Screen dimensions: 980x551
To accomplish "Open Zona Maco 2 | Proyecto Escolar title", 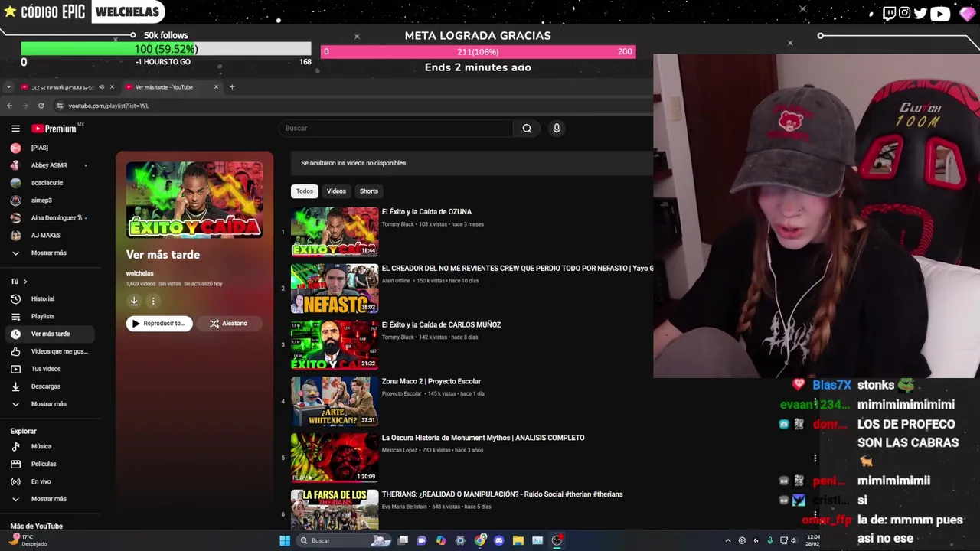I will [x=431, y=381].
